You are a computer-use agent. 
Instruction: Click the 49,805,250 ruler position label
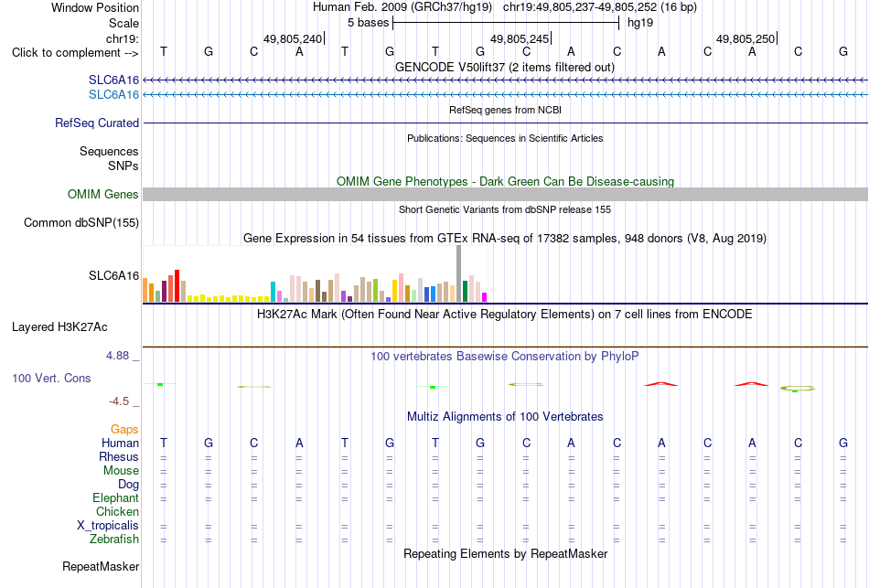point(746,38)
